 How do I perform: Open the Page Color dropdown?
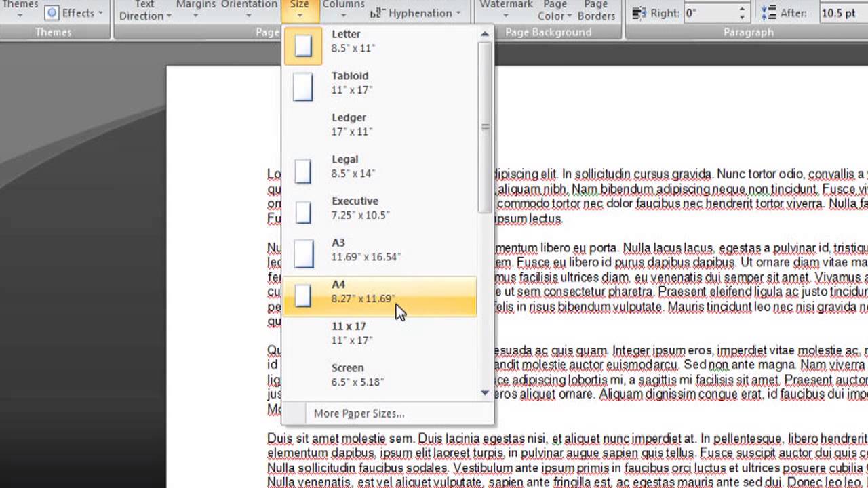point(555,9)
